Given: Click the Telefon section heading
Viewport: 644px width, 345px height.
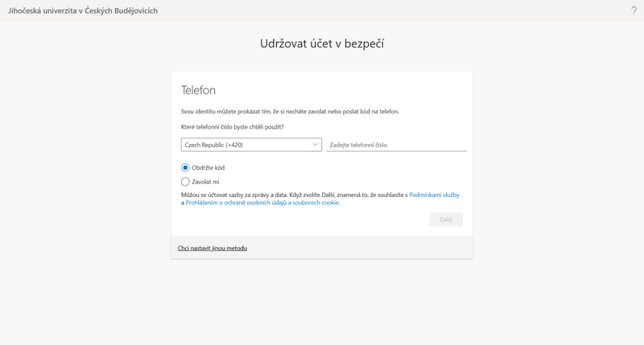Looking at the screenshot, I should (x=198, y=90).
